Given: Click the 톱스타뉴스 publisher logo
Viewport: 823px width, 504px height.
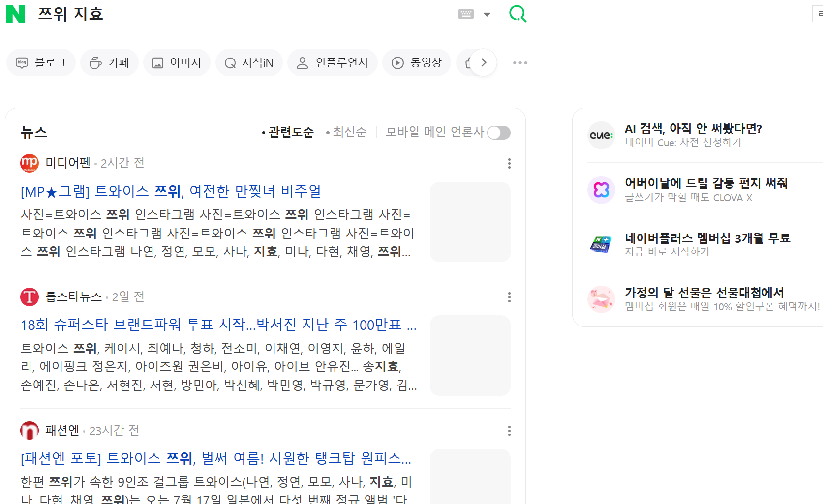Looking at the screenshot, I should pyautogui.click(x=30, y=297).
